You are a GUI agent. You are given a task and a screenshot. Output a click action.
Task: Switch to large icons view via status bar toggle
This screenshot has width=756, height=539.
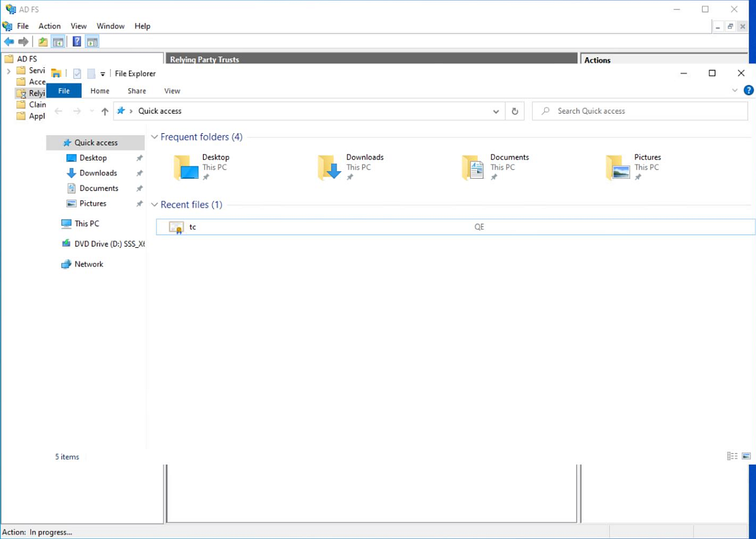746,456
